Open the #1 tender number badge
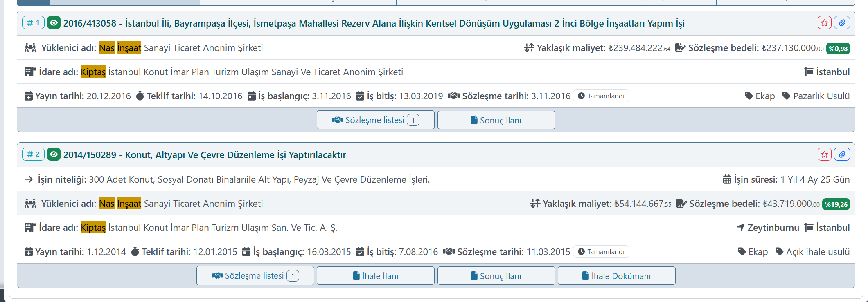This screenshot has width=868, height=302. coord(33,23)
